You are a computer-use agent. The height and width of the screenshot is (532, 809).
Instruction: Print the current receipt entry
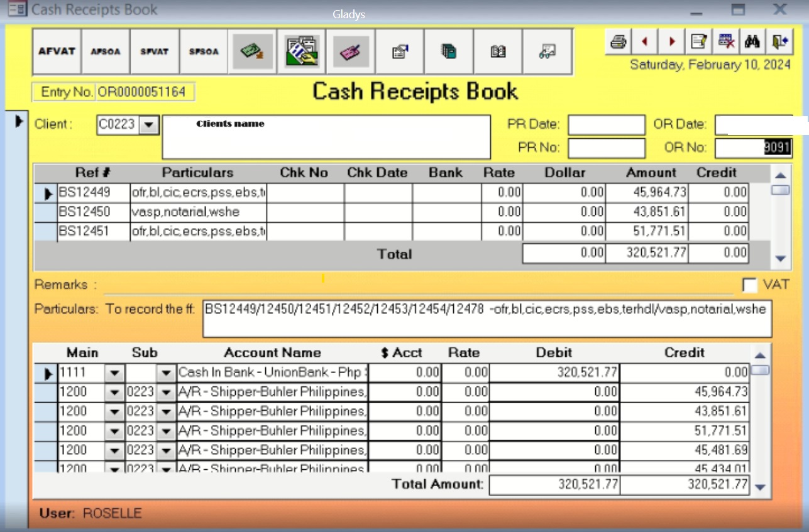(x=618, y=42)
